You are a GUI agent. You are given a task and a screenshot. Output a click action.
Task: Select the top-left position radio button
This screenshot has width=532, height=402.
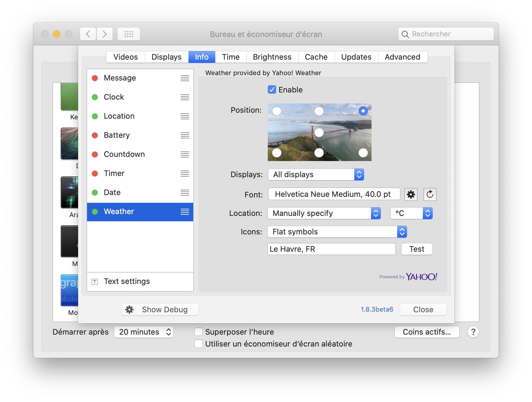click(x=277, y=111)
